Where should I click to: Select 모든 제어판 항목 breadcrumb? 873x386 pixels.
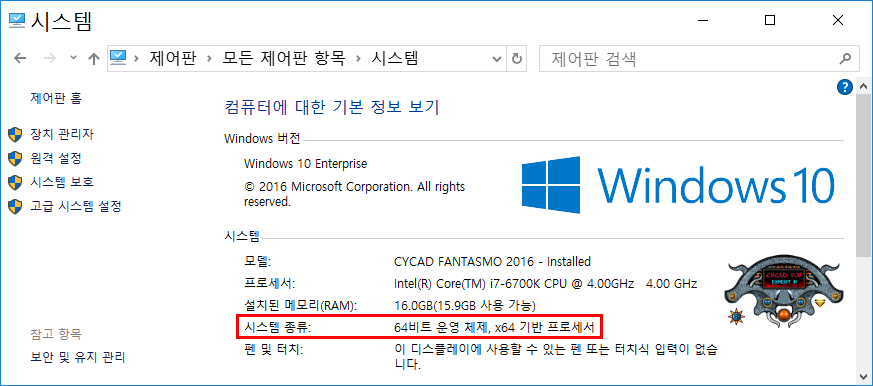(284, 58)
